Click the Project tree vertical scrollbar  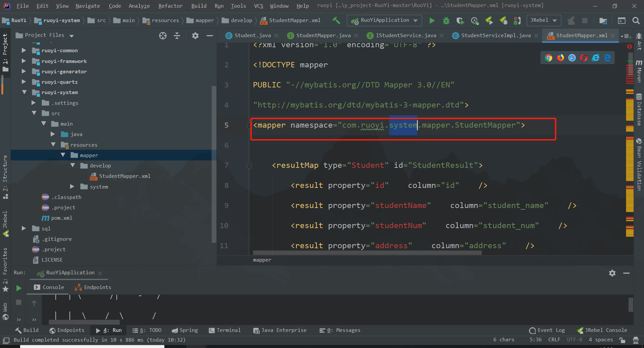point(214,164)
